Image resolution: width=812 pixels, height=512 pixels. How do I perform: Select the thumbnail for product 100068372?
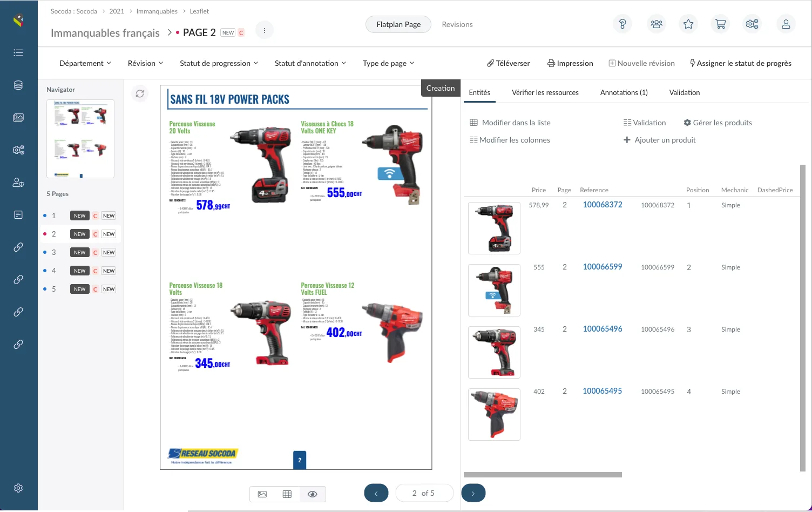494,228
